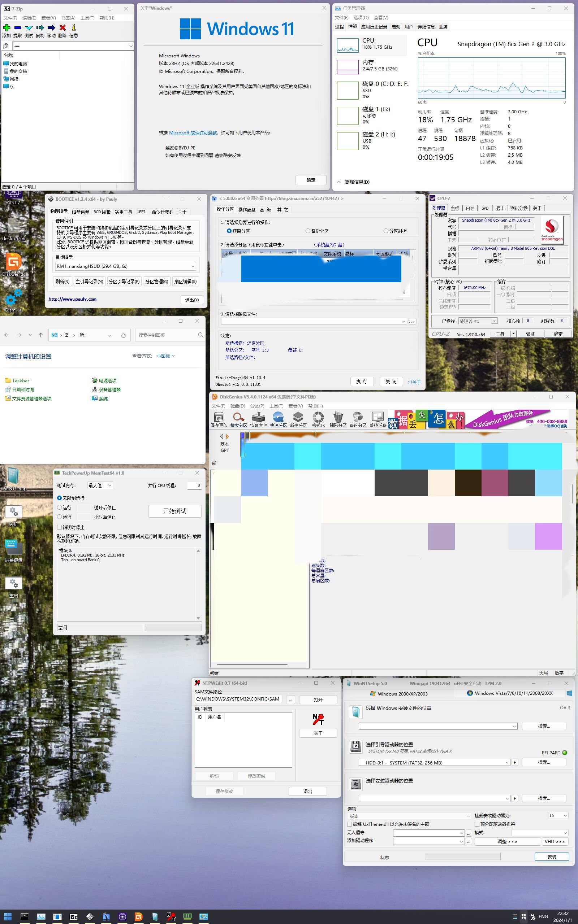The height and width of the screenshot is (924, 578).
Task: Click the NTPWEdit icon in the taskbar
Action: 171,916
